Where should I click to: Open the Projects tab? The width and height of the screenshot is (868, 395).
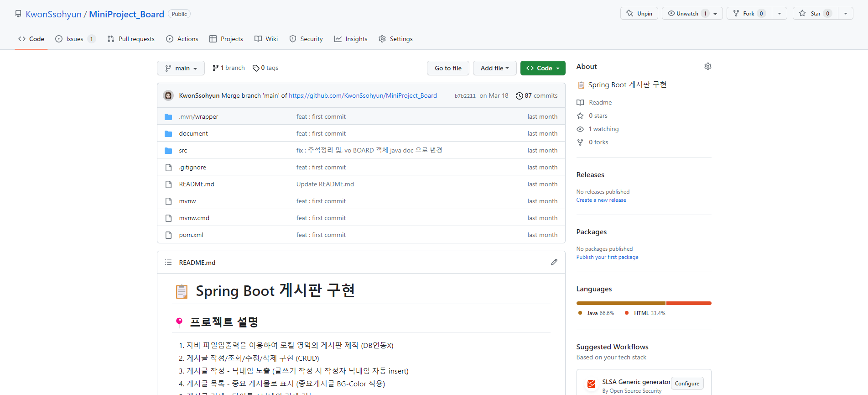[226, 39]
